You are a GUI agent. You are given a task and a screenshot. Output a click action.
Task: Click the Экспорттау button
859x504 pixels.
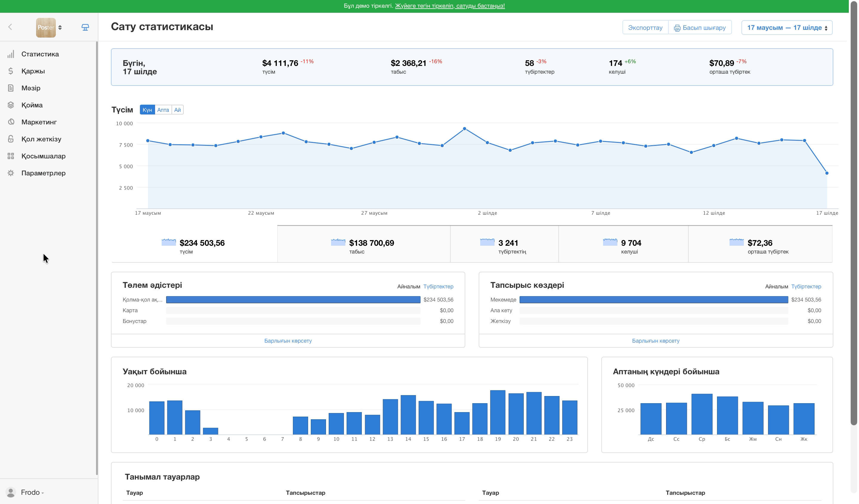click(x=645, y=28)
